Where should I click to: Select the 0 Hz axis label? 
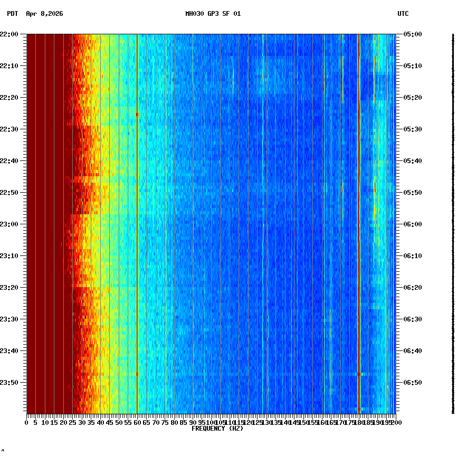[25, 422]
